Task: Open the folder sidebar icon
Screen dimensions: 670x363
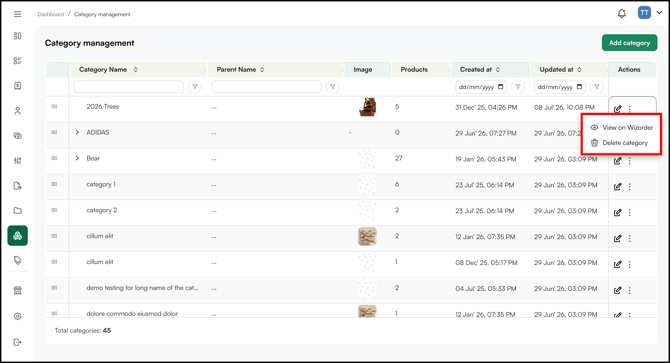Action: click(18, 211)
